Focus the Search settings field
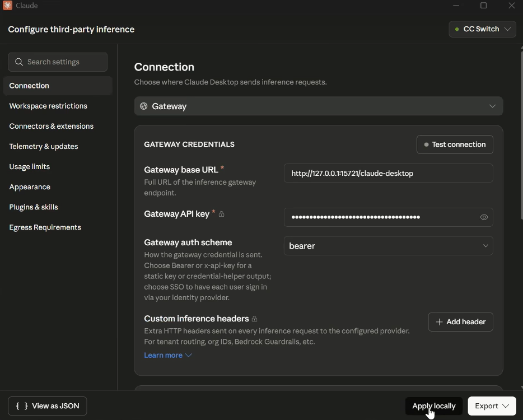523x420 pixels. (x=58, y=62)
